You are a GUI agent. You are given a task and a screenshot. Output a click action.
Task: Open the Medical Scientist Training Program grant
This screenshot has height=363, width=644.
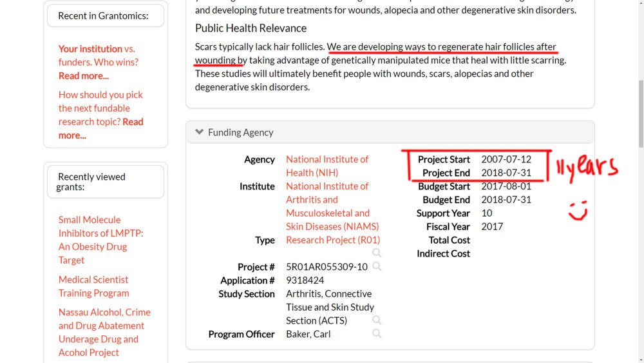coord(93,286)
